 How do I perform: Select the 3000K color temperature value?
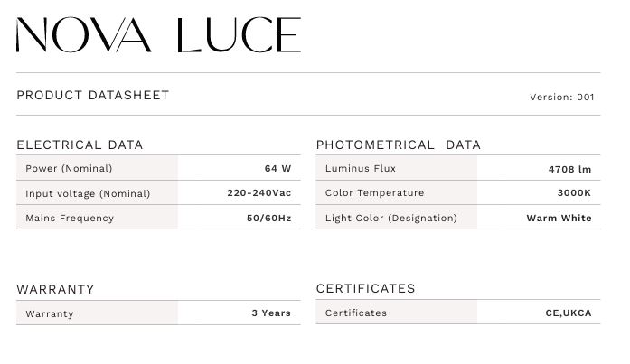(574, 193)
